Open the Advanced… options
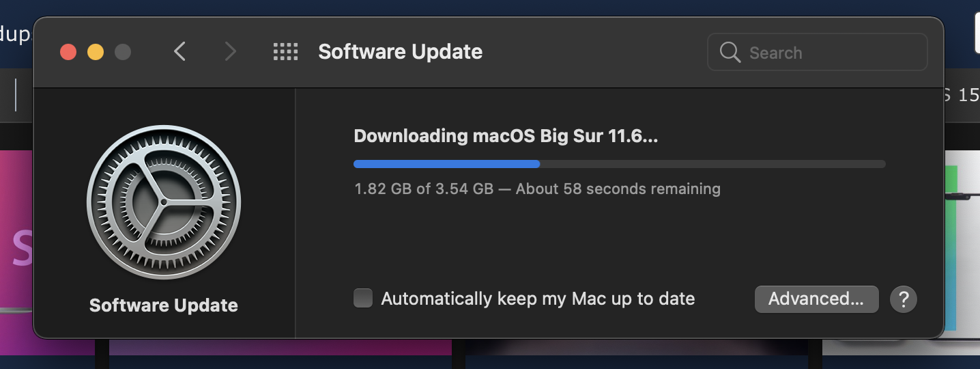 (x=816, y=299)
